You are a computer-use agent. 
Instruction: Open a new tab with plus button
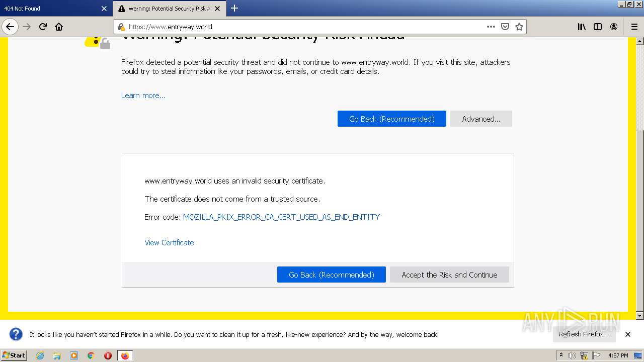tap(234, 8)
